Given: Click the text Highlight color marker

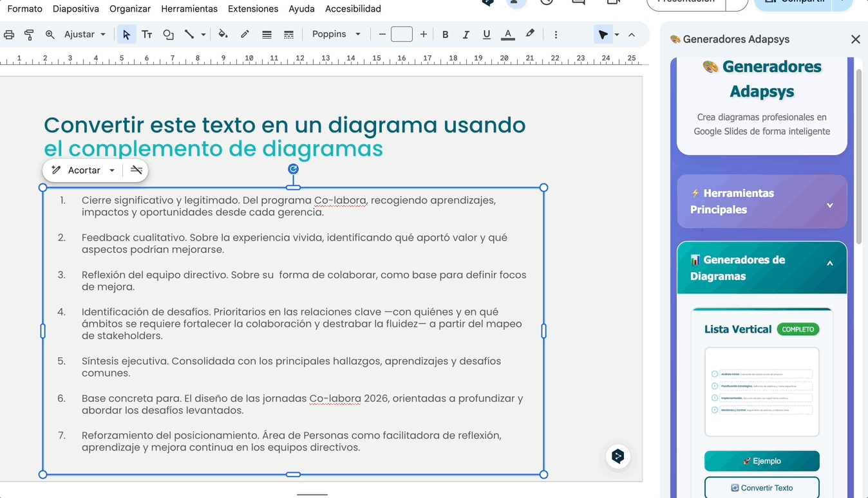Looking at the screenshot, I should coord(530,35).
